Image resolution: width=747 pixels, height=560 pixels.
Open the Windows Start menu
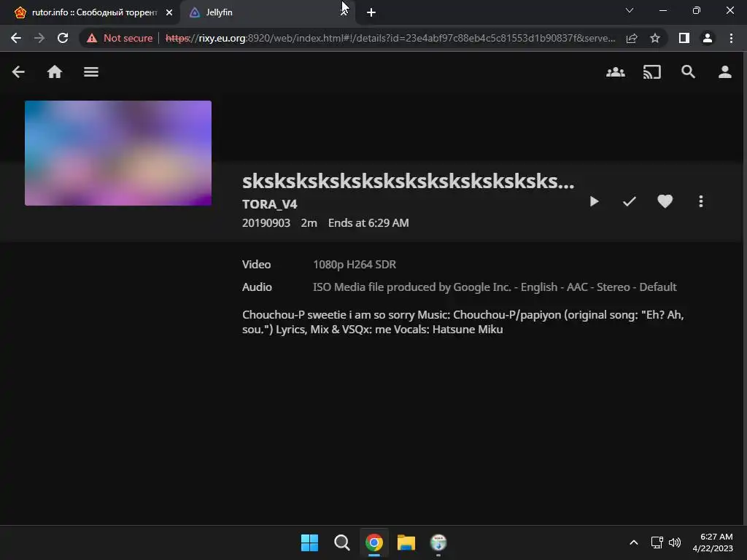coord(309,542)
